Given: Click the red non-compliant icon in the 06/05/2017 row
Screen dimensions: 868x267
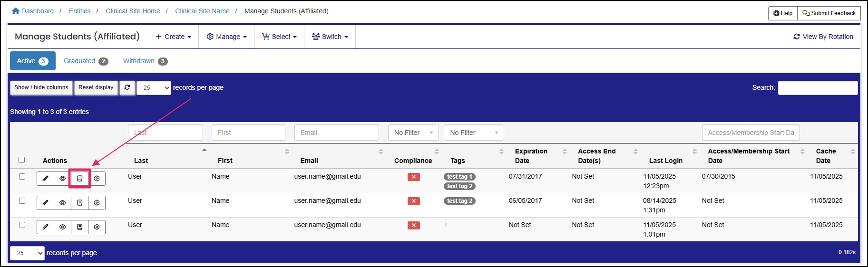Looking at the screenshot, I should click(414, 201).
